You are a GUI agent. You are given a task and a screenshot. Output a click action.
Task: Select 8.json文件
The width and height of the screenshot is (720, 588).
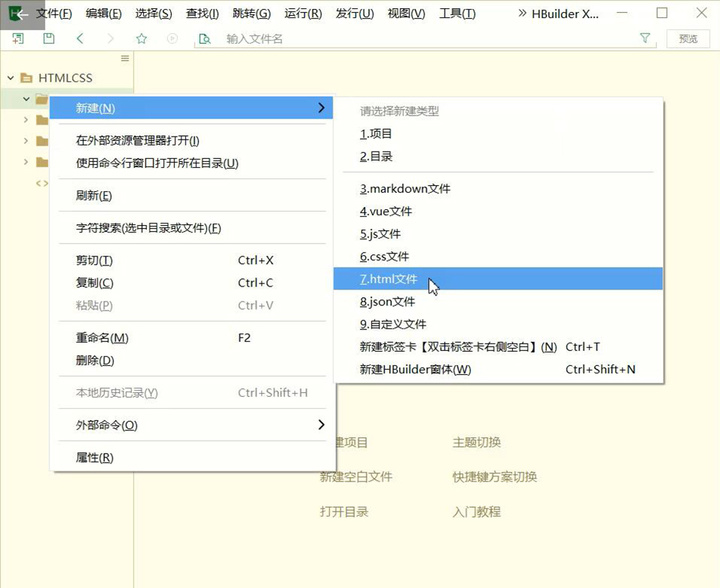pos(498,302)
